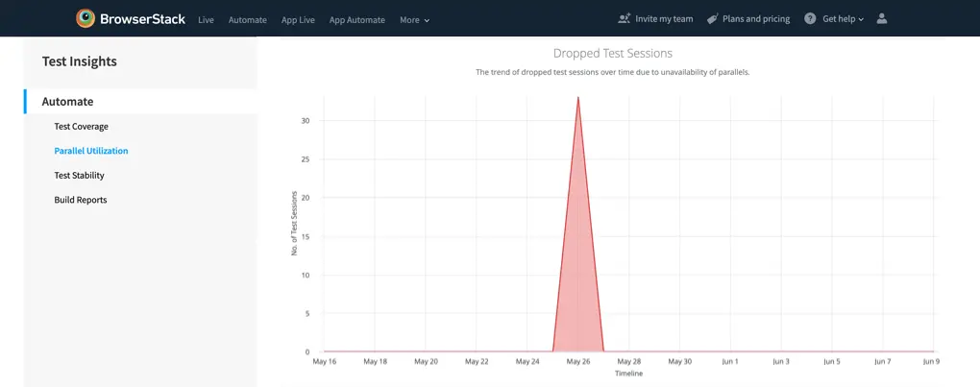The width and height of the screenshot is (980, 387).
Task: Click the BrowserStack eye logo icon
Action: pos(86,18)
